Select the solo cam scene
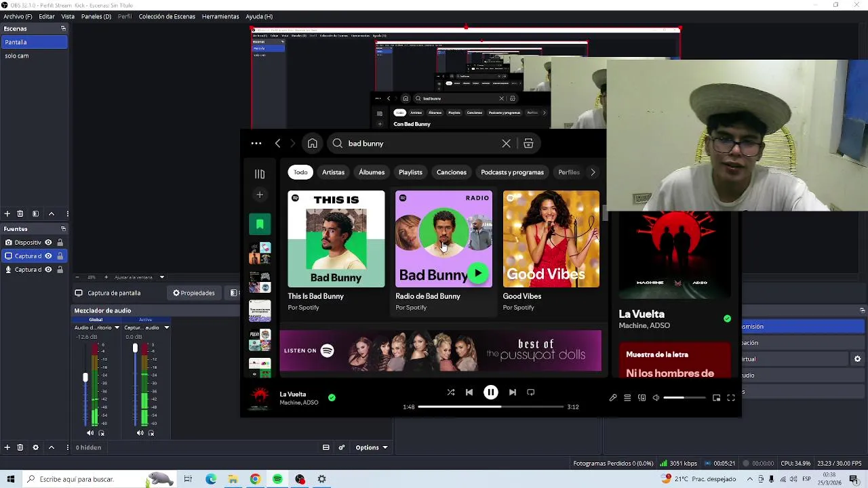This screenshot has height=488, width=868. click(x=34, y=56)
